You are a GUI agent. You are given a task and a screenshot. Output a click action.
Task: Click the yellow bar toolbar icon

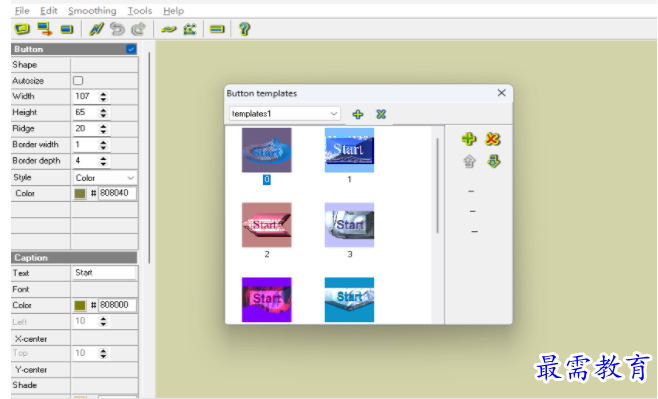(217, 29)
